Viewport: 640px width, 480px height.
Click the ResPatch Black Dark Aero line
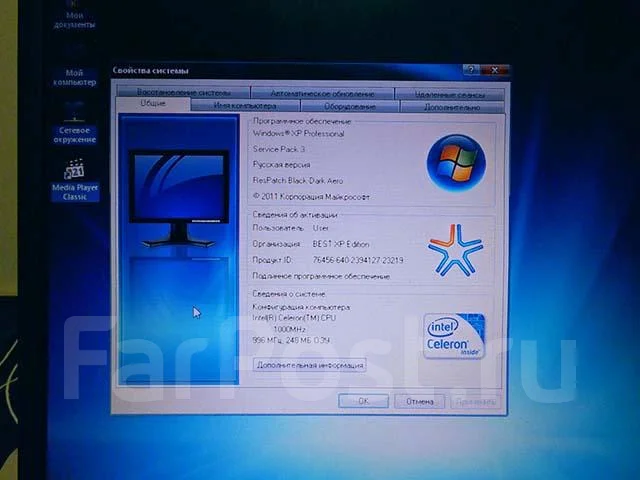tap(298, 180)
